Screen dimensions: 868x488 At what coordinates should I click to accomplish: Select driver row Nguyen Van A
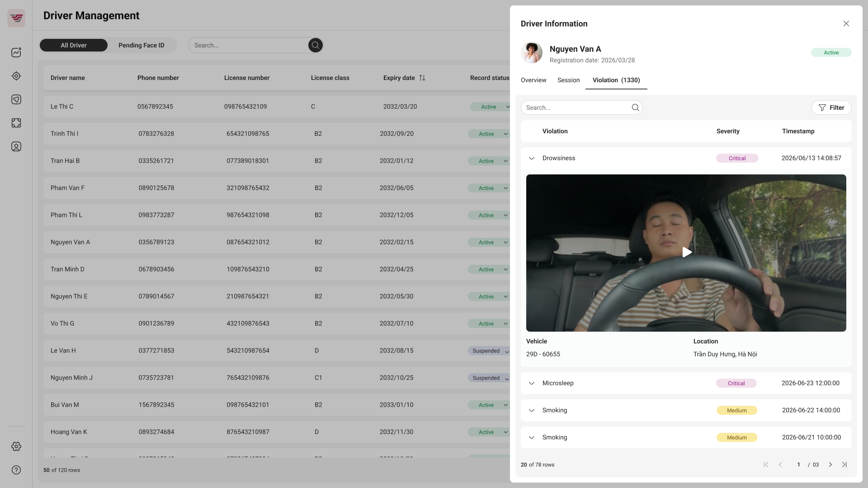[x=277, y=242]
